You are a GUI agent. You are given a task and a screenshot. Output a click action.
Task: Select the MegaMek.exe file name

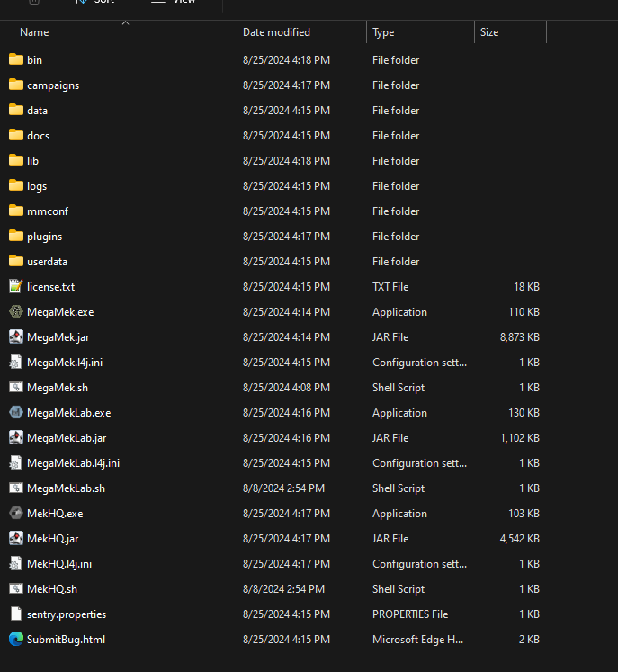[60, 312]
